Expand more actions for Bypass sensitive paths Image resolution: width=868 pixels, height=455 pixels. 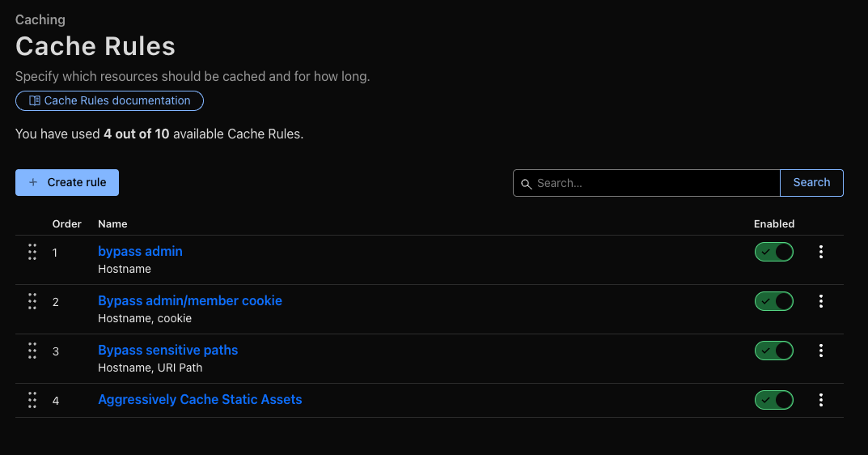(x=821, y=351)
